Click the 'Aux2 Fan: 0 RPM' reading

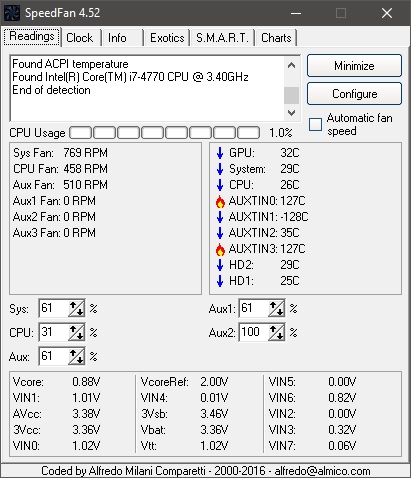click(x=54, y=217)
